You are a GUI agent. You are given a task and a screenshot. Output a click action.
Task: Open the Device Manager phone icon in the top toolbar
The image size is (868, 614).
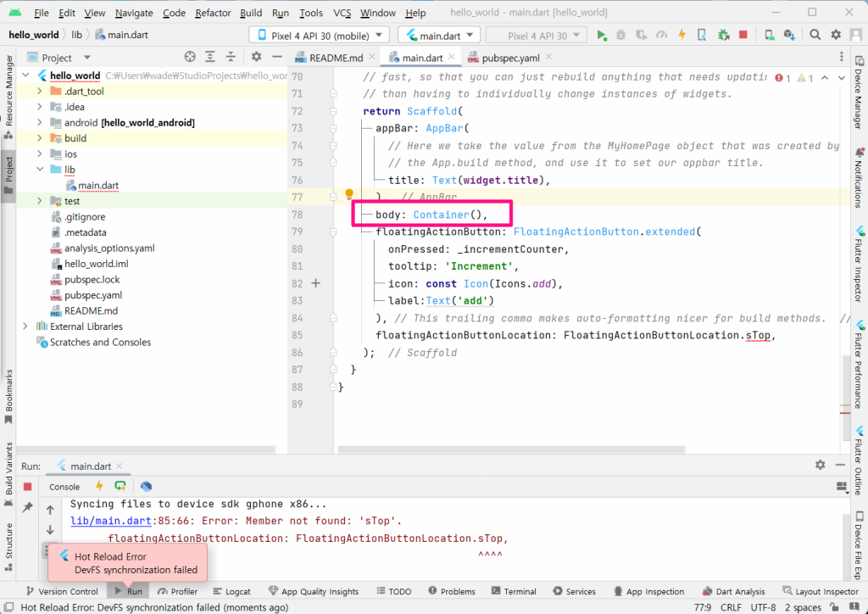click(768, 35)
